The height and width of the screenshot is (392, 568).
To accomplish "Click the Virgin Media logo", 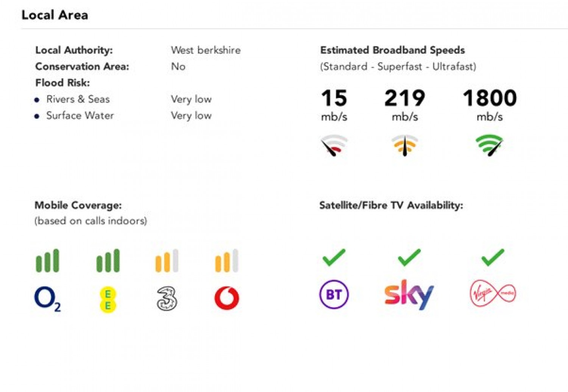I will pyautogui.click(x=493, y=293).
